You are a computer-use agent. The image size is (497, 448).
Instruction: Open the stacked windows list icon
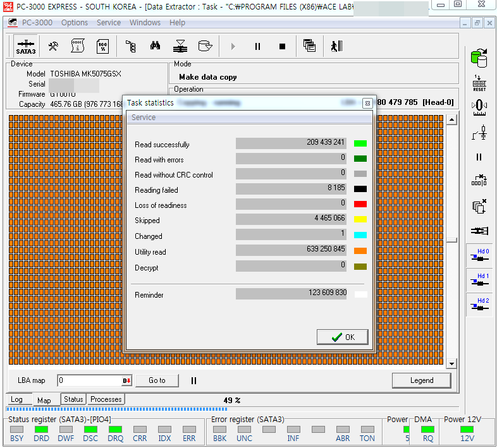pyautogui.click(x=309, y=46)
